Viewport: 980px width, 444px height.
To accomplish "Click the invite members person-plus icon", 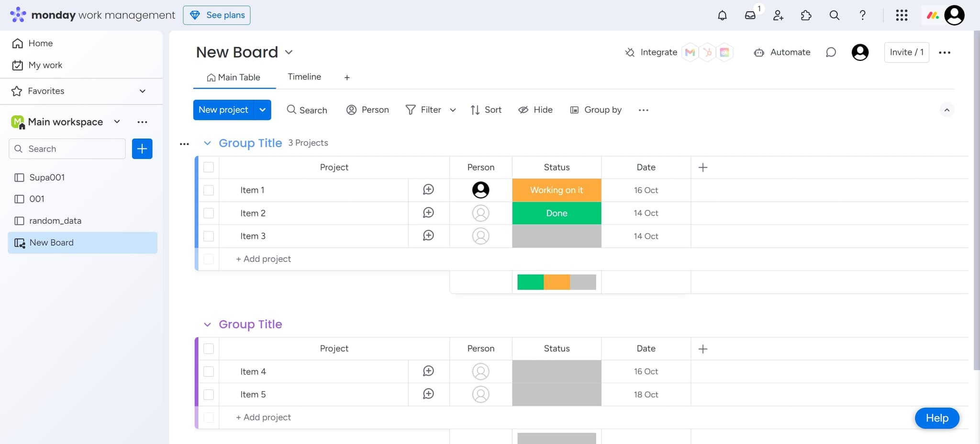I will coord(778,15).
